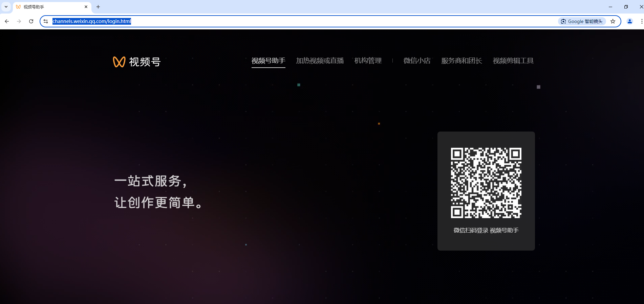Viewport: 644px width, 304px height.
Task: Click the 一站式服务, headline text
Action: click(x=150, y=181)
